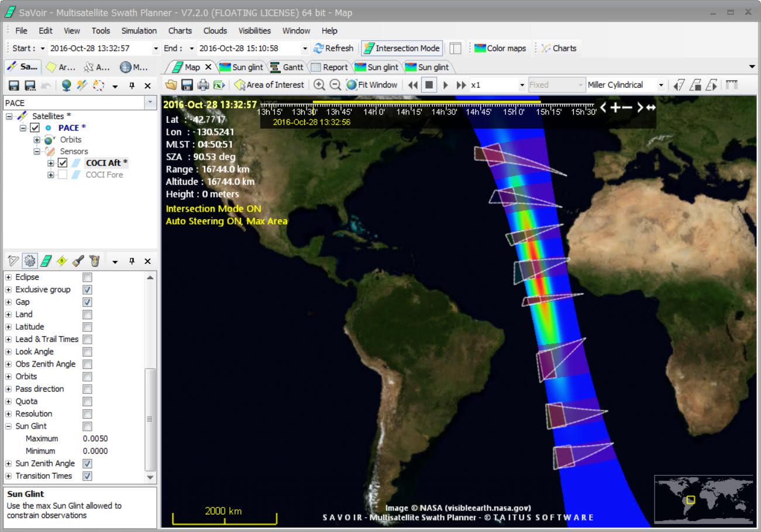The height and width of the screenshot is (532, 761).
Task: Print the map using the printer icon
Action: 203,85
